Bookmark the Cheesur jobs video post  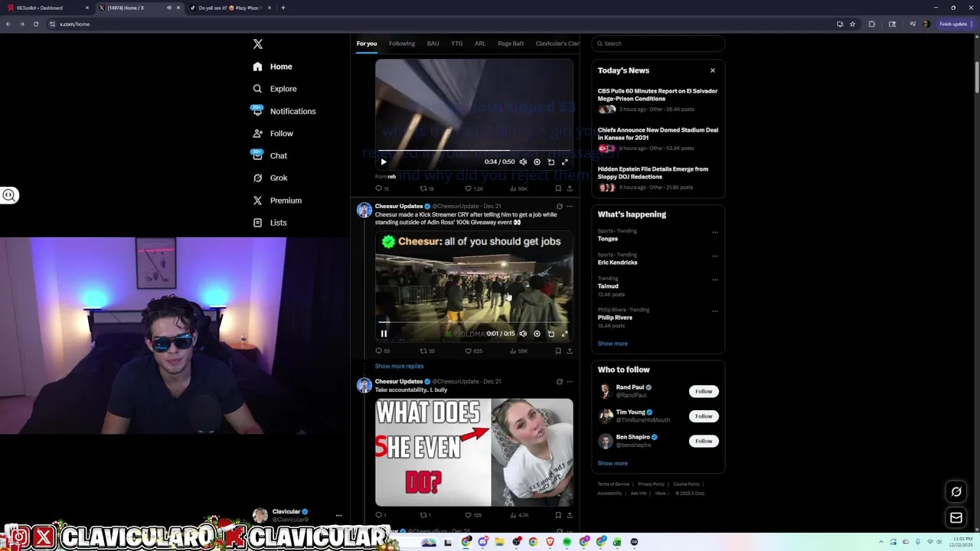(x=558, y=351)
